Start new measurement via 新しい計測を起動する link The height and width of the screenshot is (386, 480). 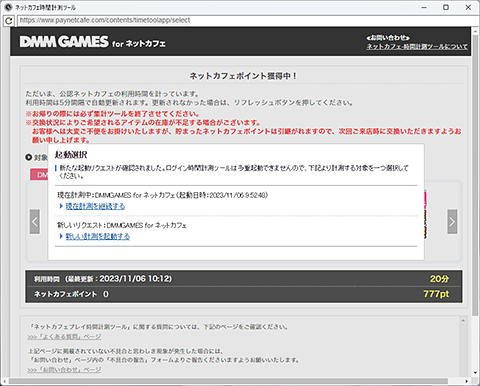98,236
